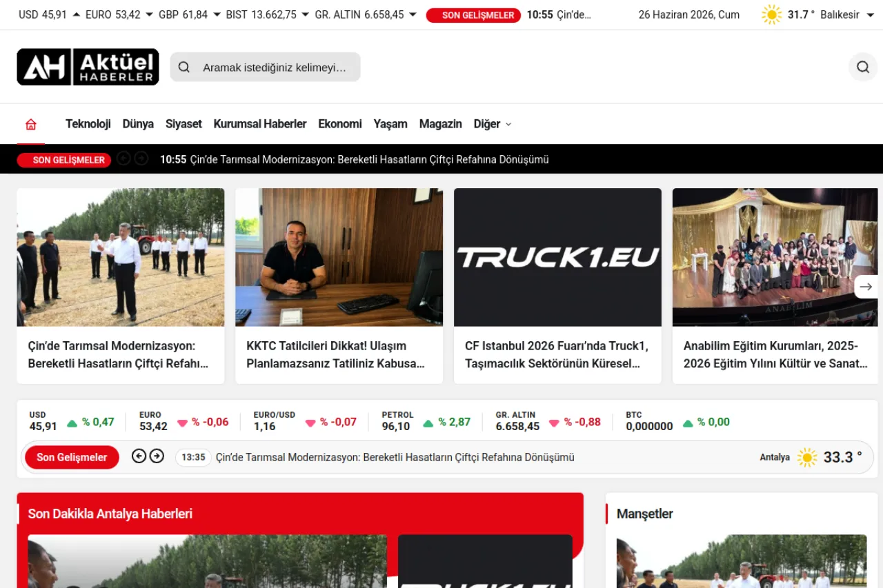Image resolution: width=883 pixels, height=588 pixels.
Task: Go to the home page via house icon
Action: [x=31, y=124]
